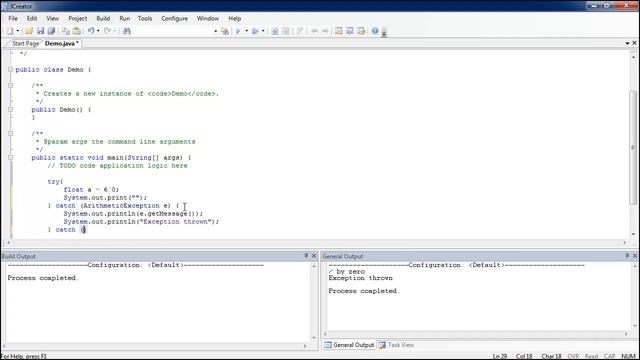Click the 'OVR' status bar indicator

coord(573,356)
